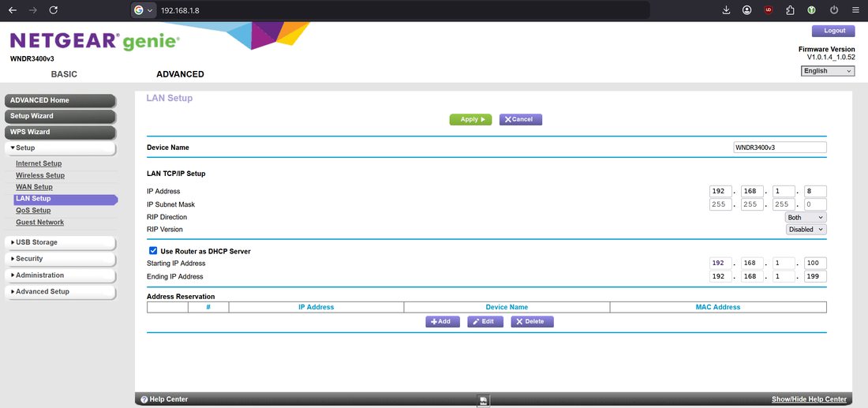Click the IP Address third octet field

[784, 192]
